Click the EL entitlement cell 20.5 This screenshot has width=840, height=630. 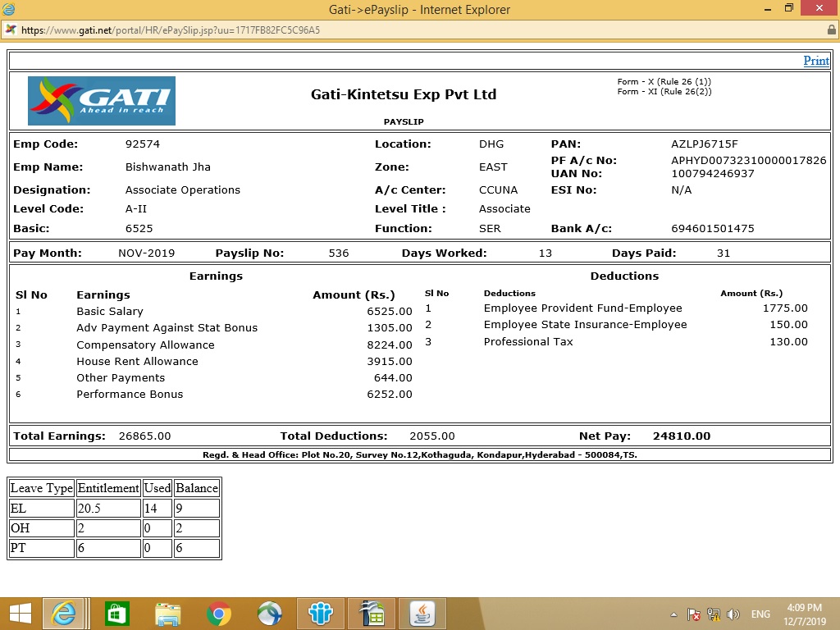[108, 508]
